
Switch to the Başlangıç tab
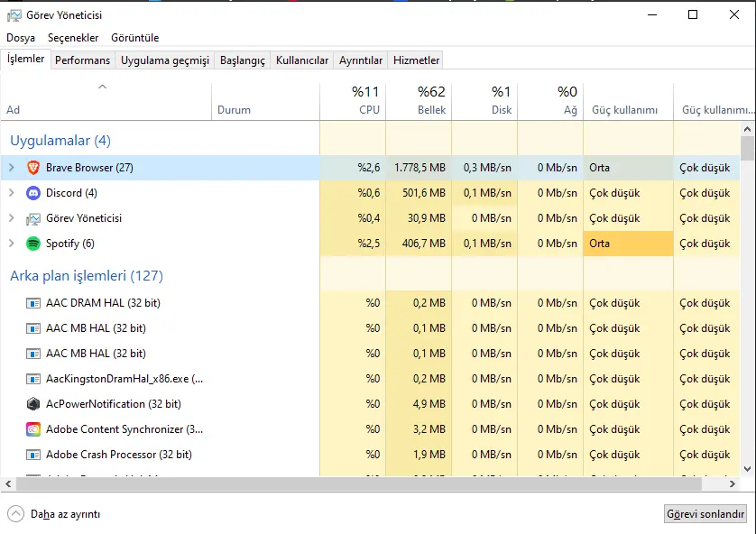[243, 60]
